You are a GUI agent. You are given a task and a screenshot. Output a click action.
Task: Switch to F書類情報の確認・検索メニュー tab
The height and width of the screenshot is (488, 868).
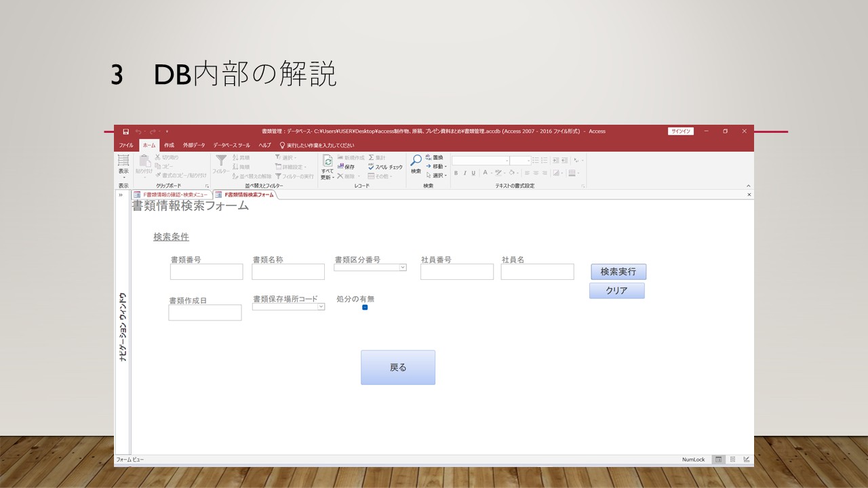click(x=172, y=195)
